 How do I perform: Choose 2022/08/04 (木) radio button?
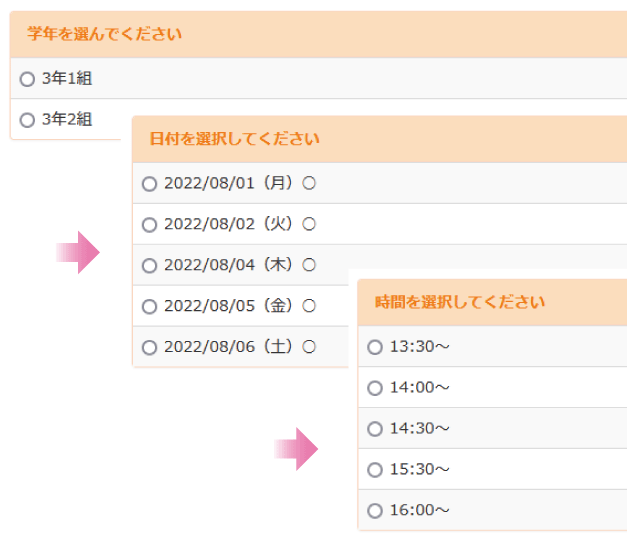(150, 266)
